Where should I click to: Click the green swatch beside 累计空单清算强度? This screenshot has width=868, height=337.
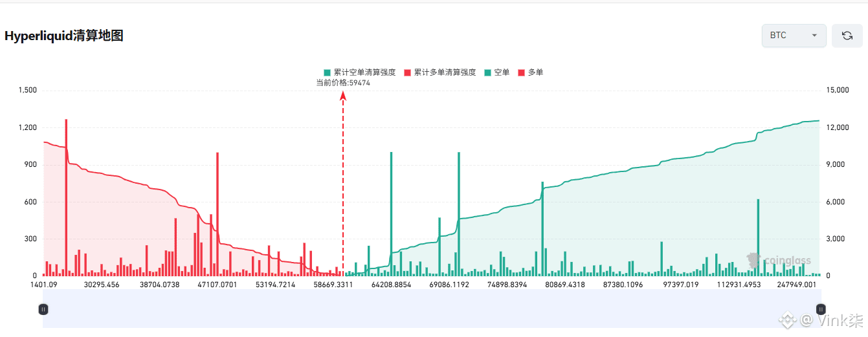coord(327,72)
